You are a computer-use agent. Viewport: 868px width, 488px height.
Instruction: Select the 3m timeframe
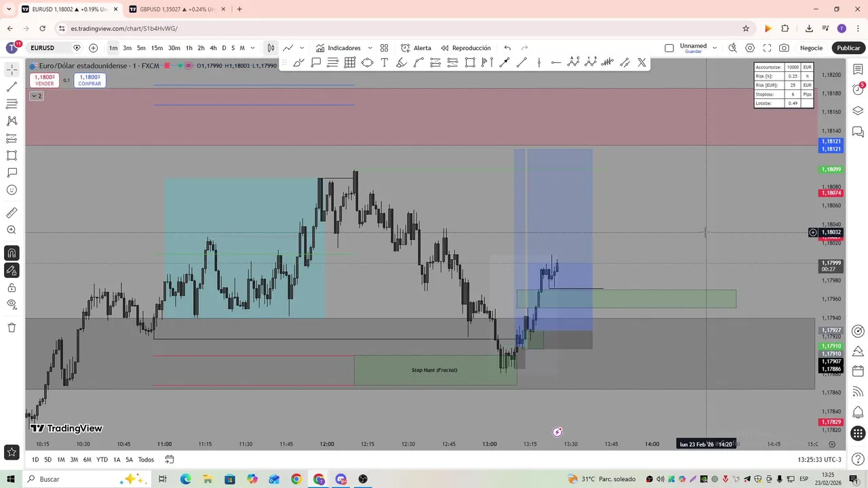coord(127,48)
